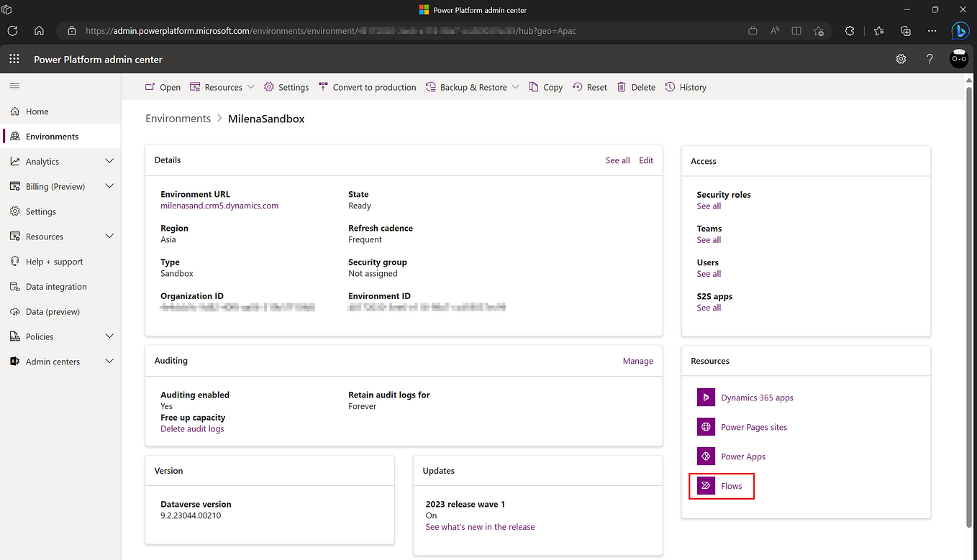Click the Data integration icon
This screenshot has width=977, height=560.
15,287
